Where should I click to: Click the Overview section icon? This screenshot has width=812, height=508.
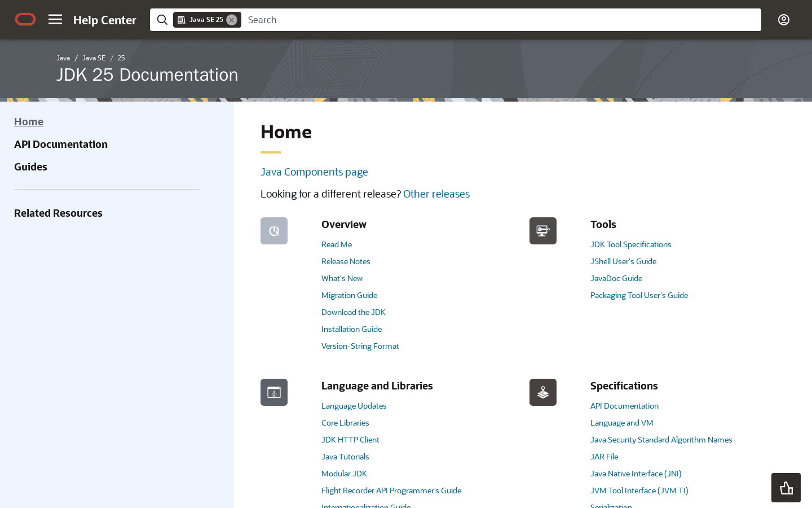point(273,231)
